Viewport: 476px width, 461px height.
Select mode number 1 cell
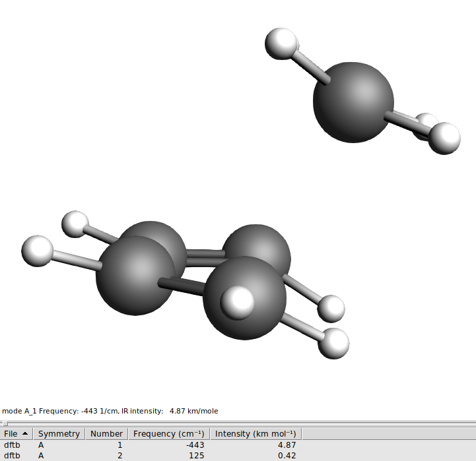119,445
